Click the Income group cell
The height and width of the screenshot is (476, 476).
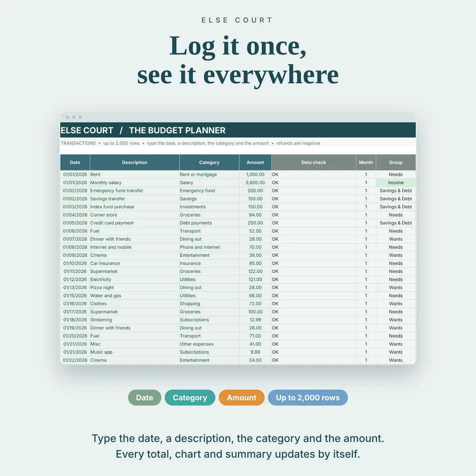coord(396,182)
